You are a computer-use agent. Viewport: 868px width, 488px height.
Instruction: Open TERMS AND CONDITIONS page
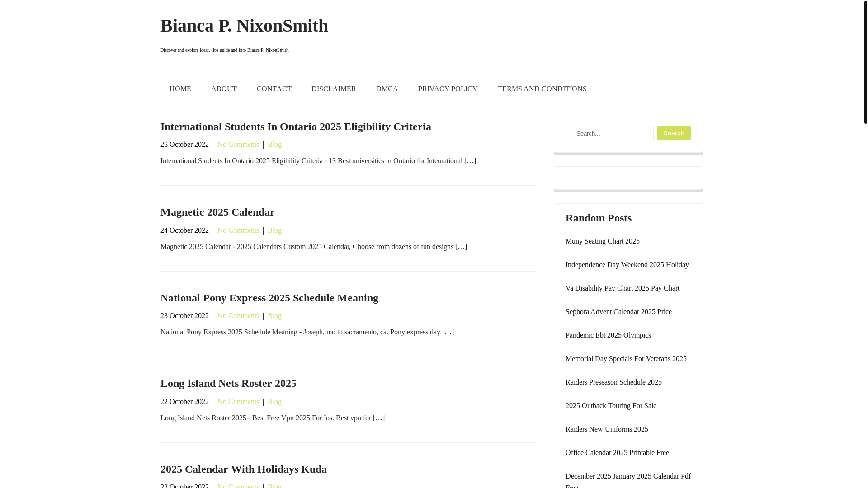pos(542,89)
